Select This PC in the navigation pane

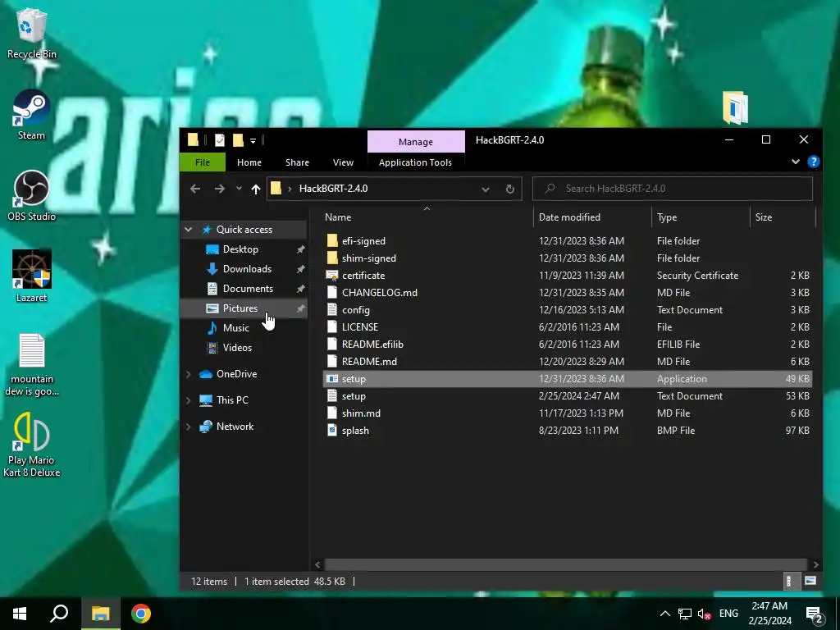click(232, 400)
